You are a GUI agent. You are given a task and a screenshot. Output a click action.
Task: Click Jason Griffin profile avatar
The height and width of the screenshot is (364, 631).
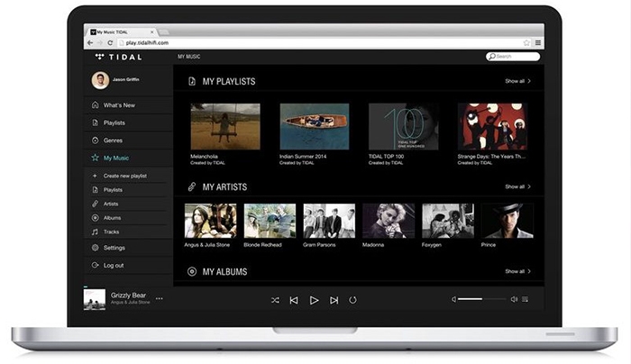click(x=100, y=80)
